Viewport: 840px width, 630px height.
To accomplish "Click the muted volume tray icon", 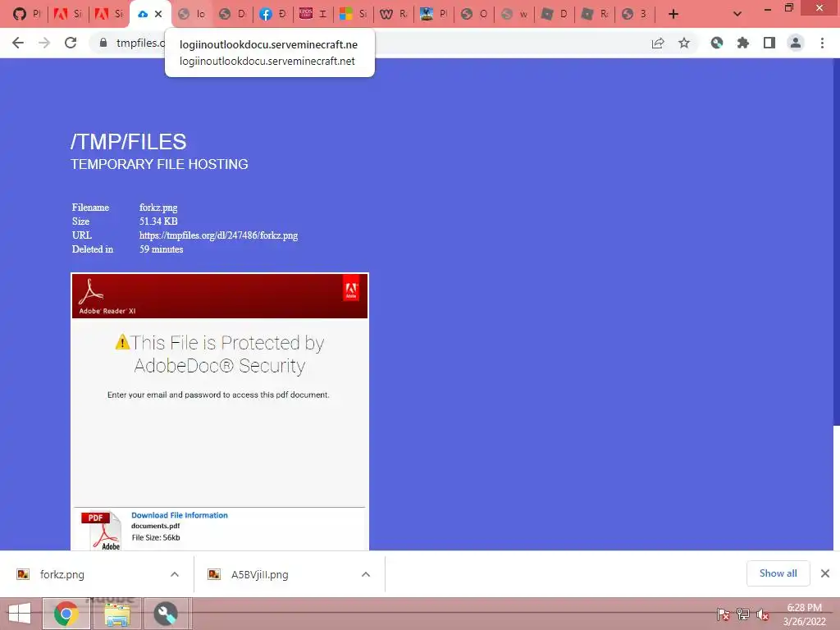I will pyautogui.click(x=763, y=614).
